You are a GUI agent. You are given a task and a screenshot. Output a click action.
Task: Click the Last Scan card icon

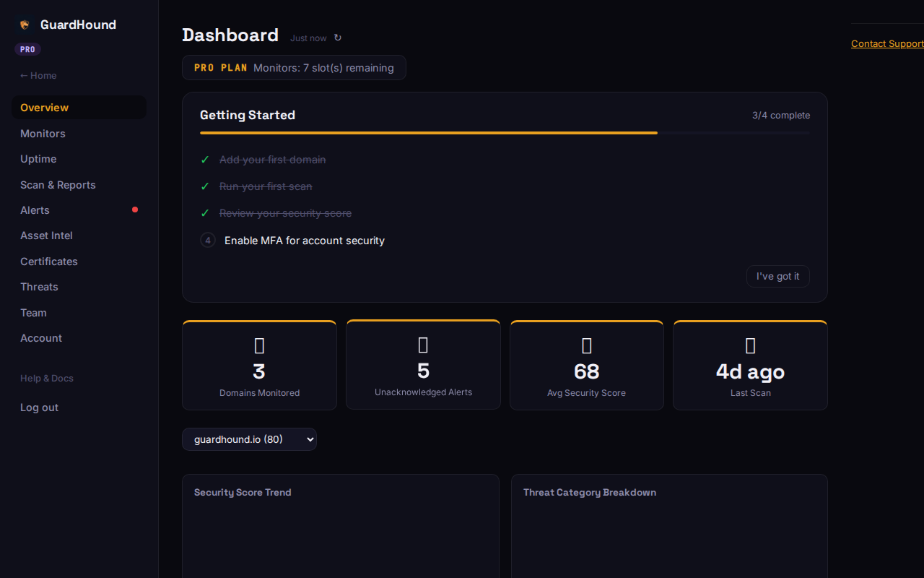(750, 345)
